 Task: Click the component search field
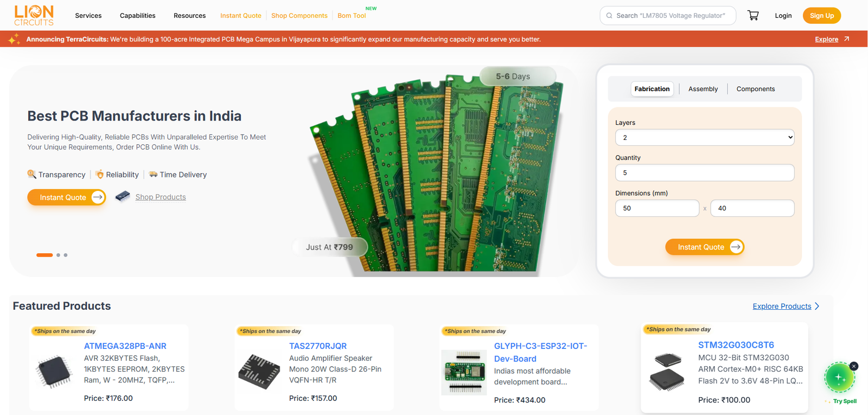click(x=668, y=16)
